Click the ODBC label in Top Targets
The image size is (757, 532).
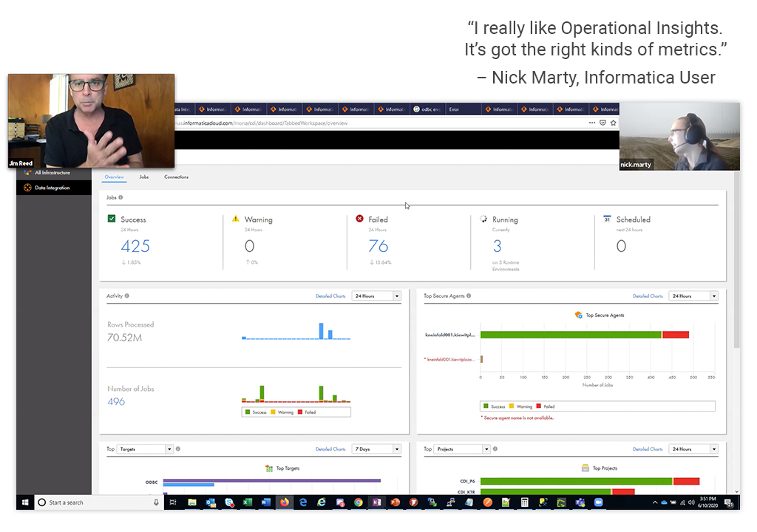[152, 482]
